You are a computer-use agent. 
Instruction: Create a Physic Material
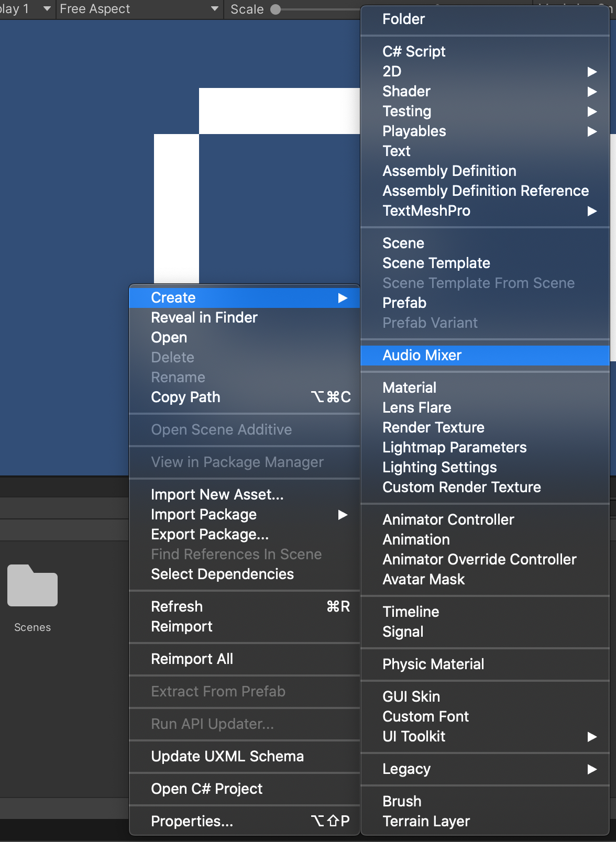tap(485, 664)
